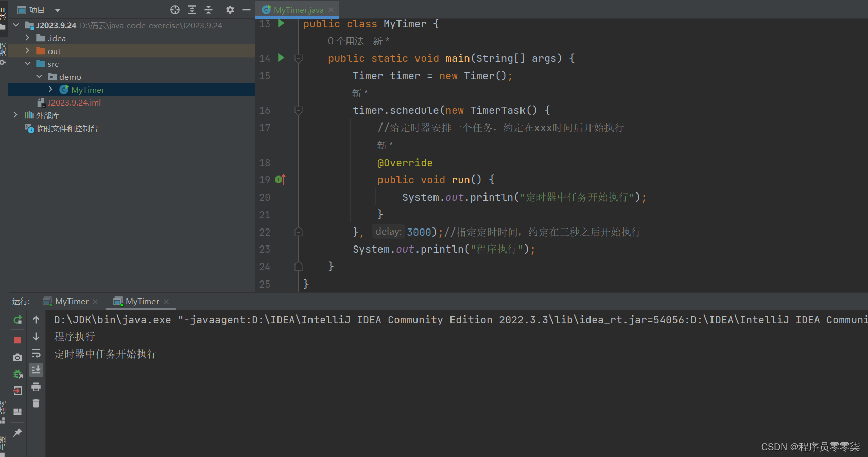Click 3000 delay value at line 22
The image size is (868, 457).
(419, 232)
